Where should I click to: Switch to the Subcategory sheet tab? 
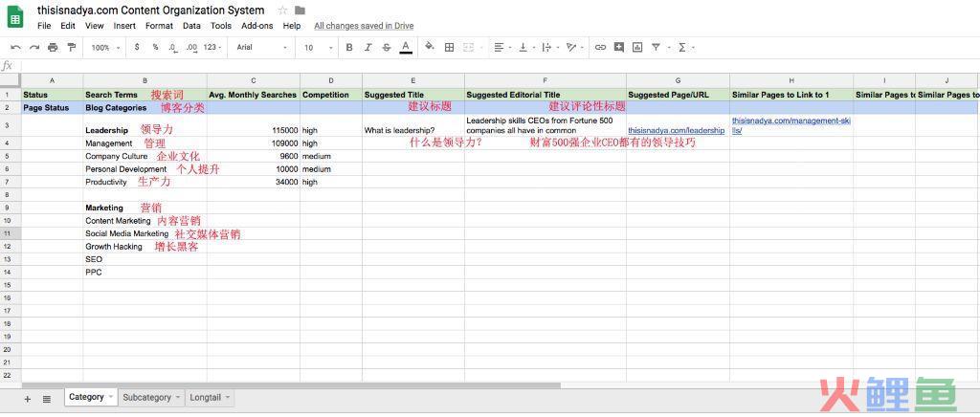click(x=146, y=398)
